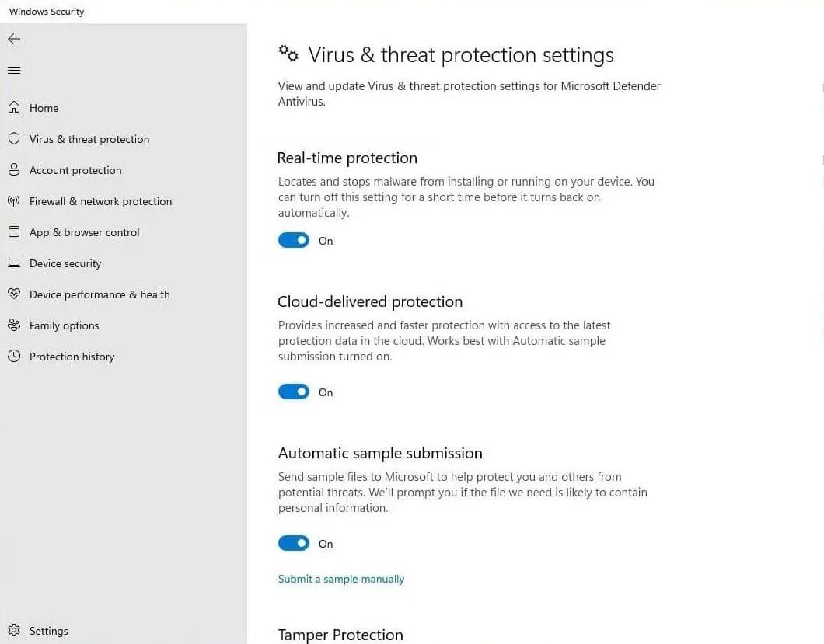Viewport: 824px width, 644px height.
Task: Click the Family options people icon
Action: pos(14,325)
